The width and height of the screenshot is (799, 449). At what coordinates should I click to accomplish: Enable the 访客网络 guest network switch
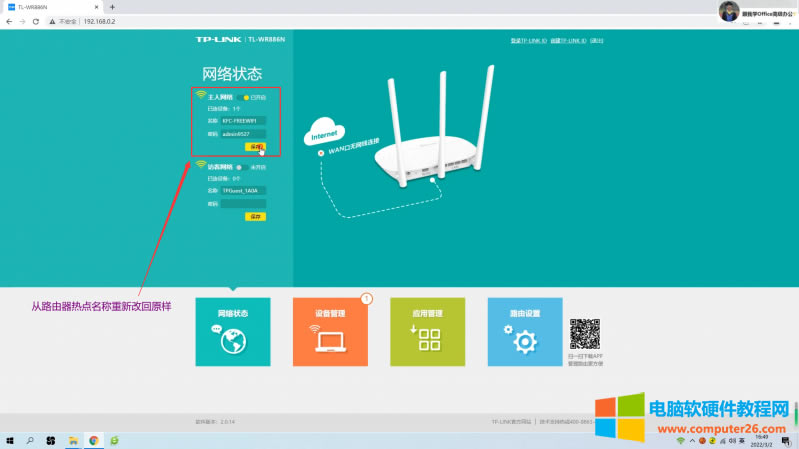(240, 167)
